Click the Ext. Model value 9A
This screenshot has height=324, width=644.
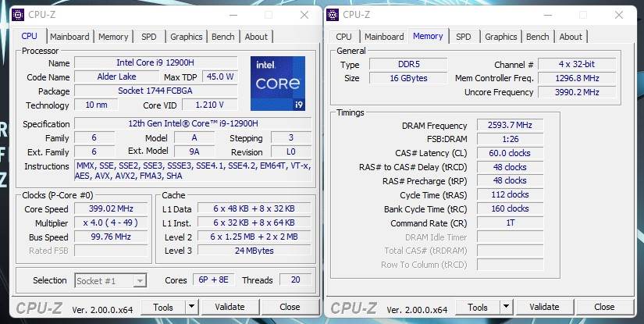click(194, 151)
